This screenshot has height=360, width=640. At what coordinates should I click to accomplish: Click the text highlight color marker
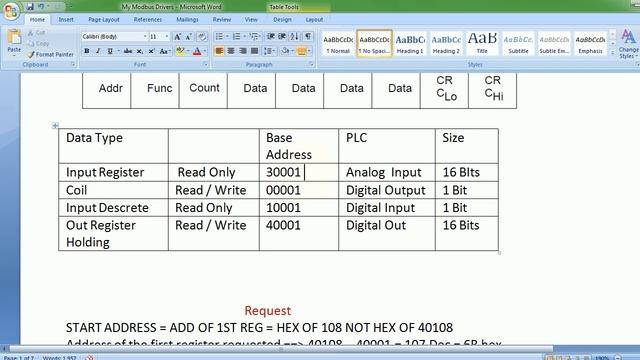180,51
